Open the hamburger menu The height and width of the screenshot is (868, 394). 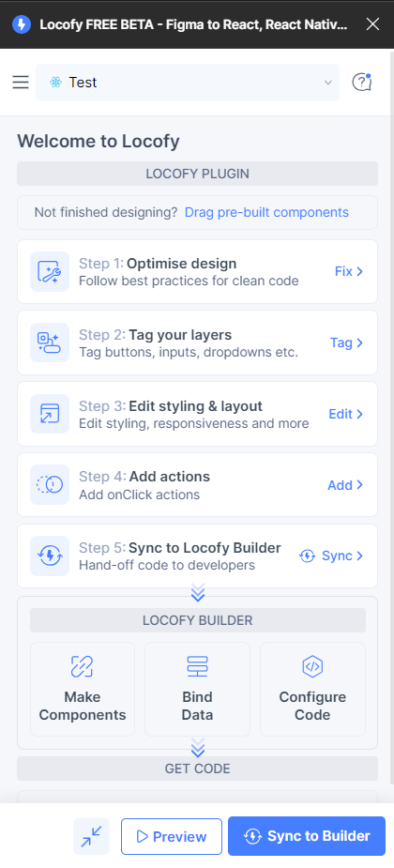pyautogui.click(x=21, y=83)
